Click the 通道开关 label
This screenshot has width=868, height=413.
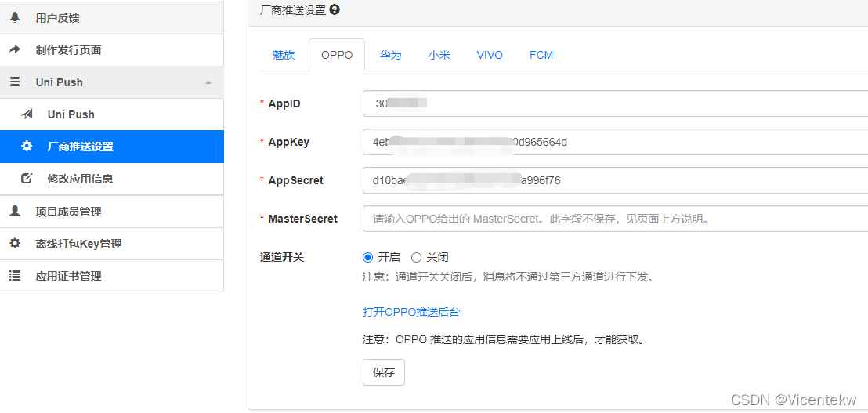282,257
